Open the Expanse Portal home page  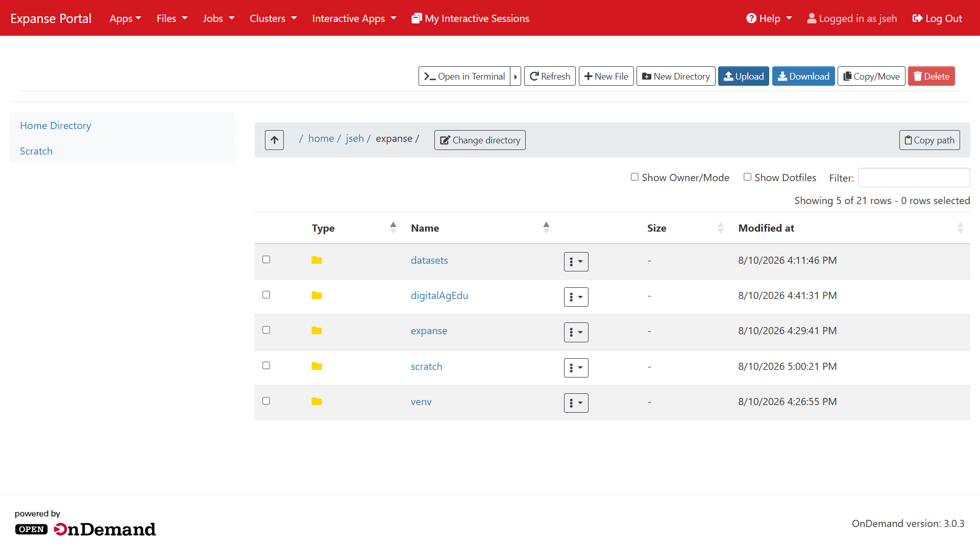point(51,18)
